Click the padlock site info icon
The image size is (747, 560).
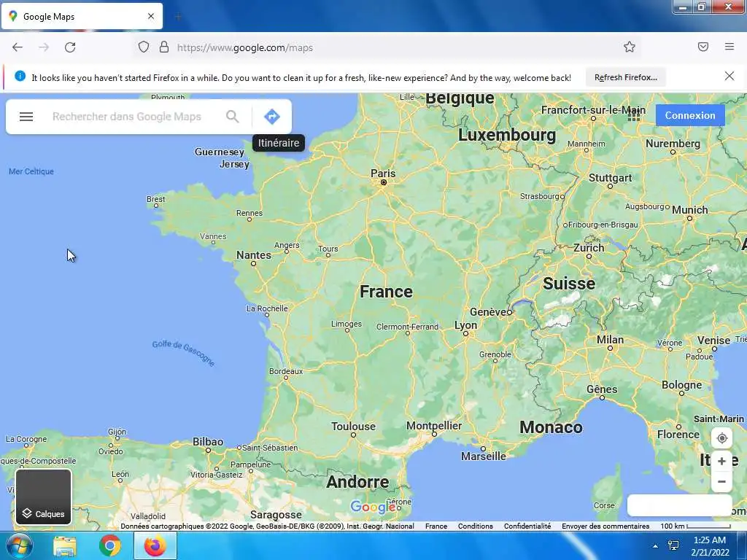[164, 47]
